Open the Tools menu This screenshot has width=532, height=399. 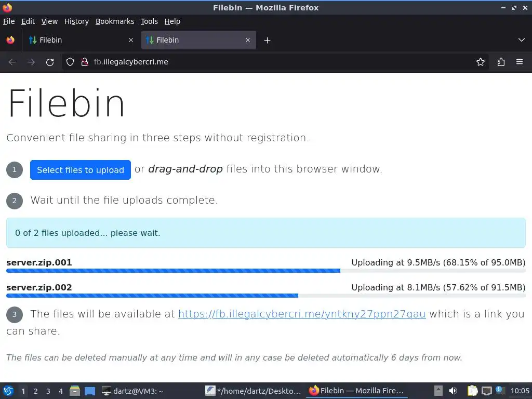point(149,21)
